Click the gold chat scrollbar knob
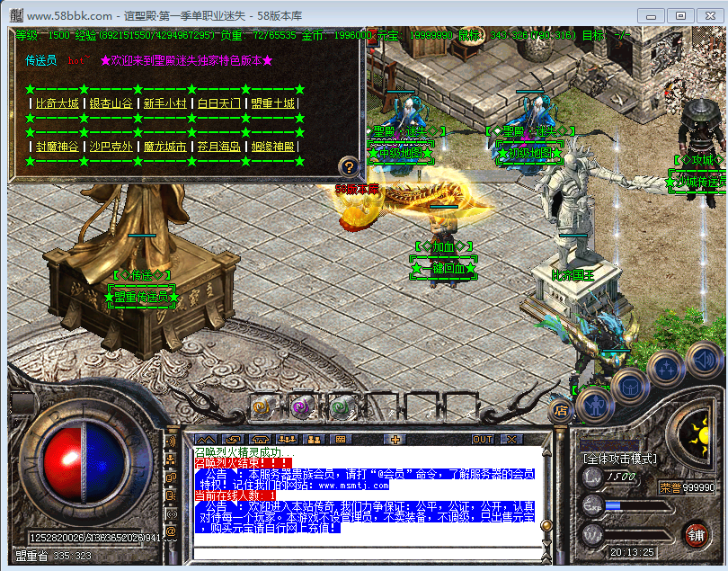 [547, 525]
